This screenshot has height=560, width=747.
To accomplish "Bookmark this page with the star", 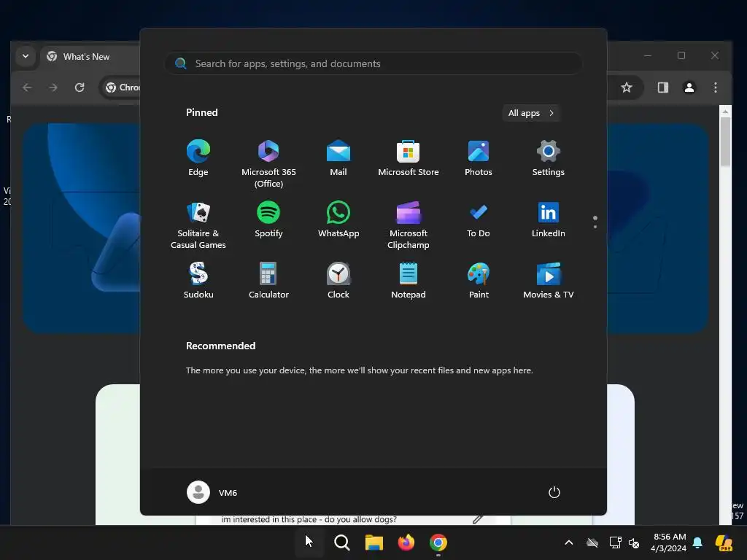I will (x=627, y=87).
